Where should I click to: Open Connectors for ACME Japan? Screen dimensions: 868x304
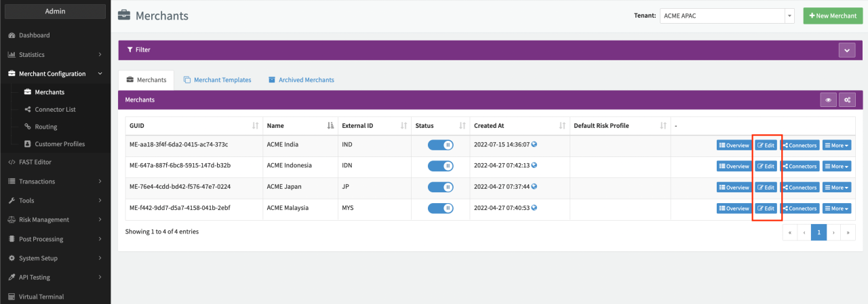tap(800, 187)
